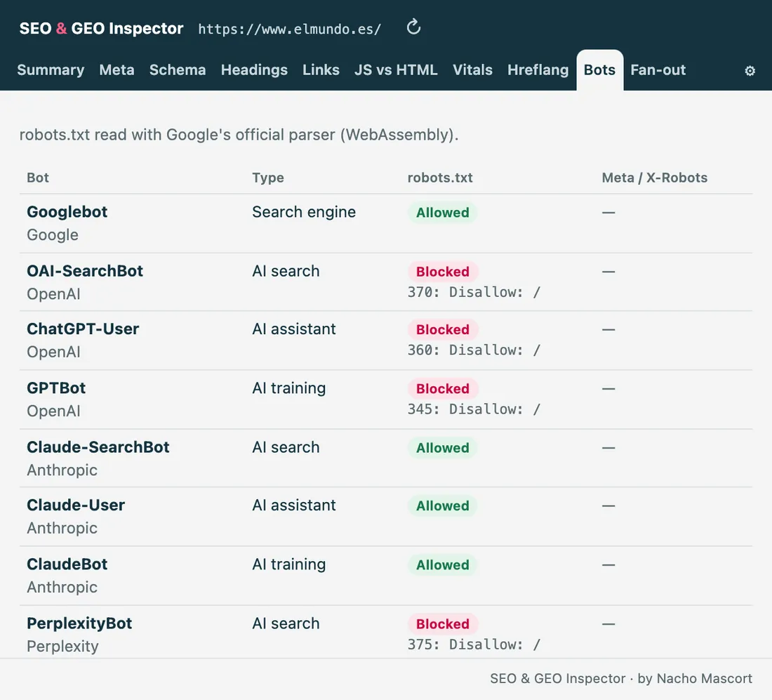Click 'AI training' type in ClaudeBot row
Screen dimensions: 772x700
click(288, 564)
